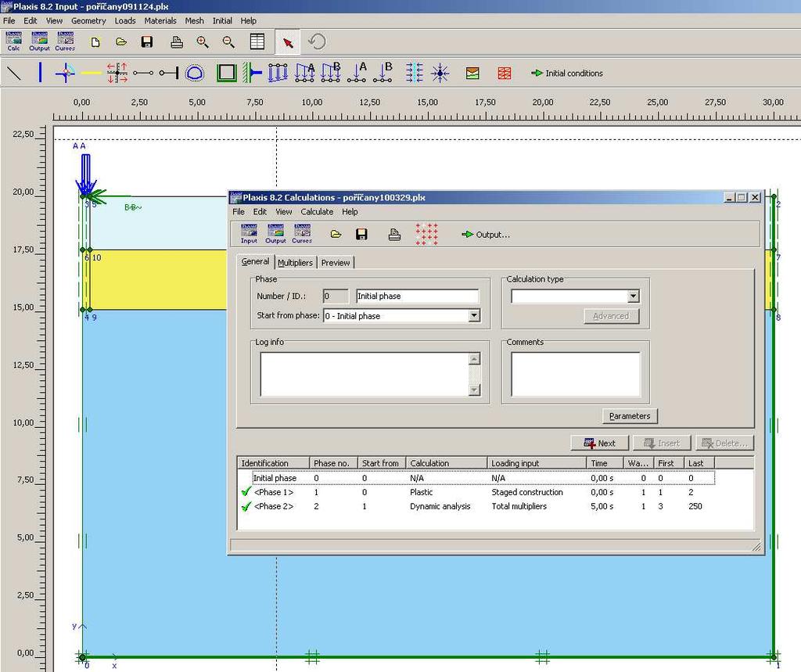Select the Drain tool
This screenshot has width=801, height=672.
[x=415, y=73]
